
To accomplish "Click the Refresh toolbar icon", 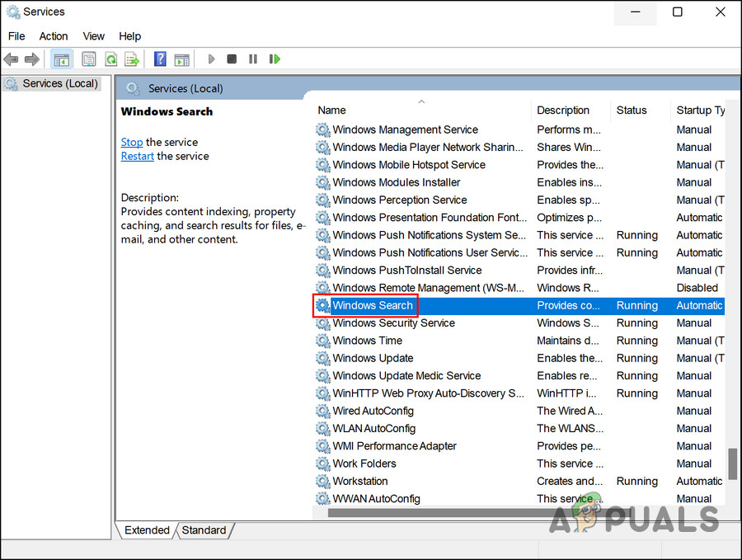I will pos(110,59).
